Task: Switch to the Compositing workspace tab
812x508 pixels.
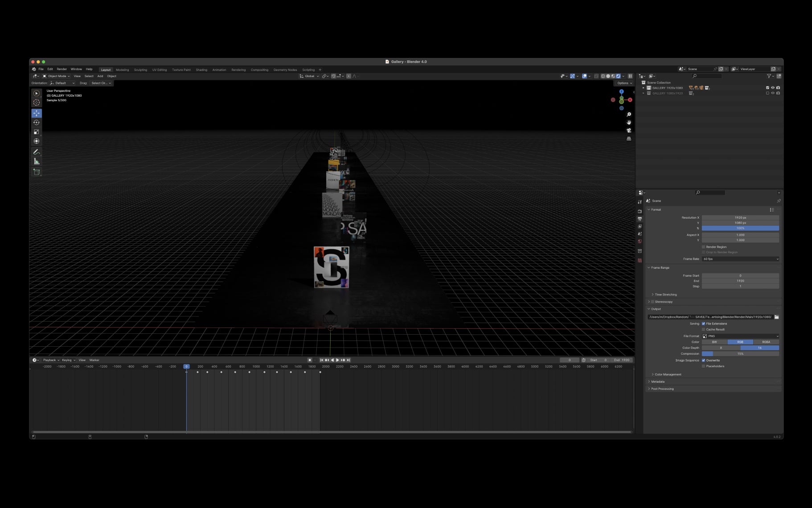Action: pos(259,70)
